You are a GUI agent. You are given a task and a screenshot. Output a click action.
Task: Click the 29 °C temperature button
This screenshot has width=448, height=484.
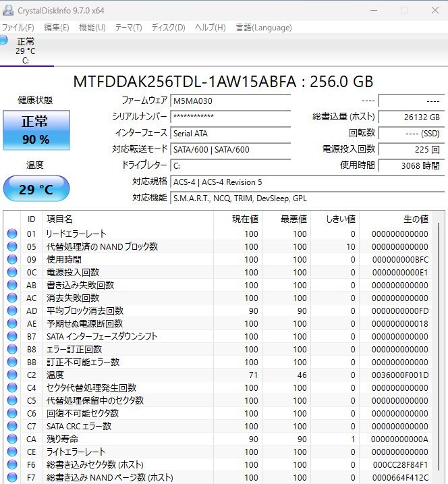tap(36, 189)
